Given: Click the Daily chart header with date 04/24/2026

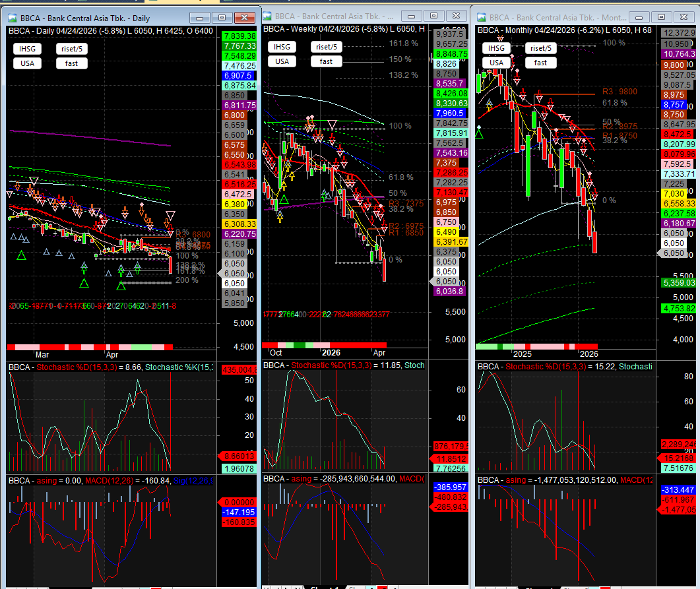Looking at the screenshot, I should (x=111, y=31).
